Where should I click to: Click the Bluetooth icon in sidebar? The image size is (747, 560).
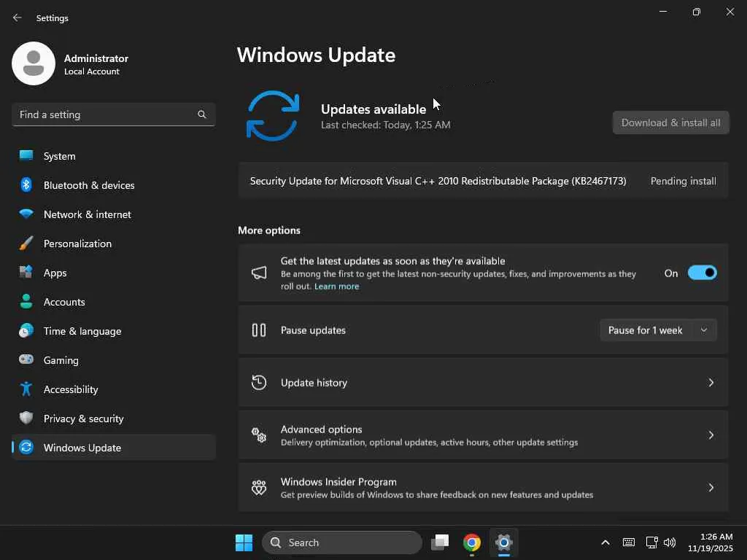coord(26,184)
